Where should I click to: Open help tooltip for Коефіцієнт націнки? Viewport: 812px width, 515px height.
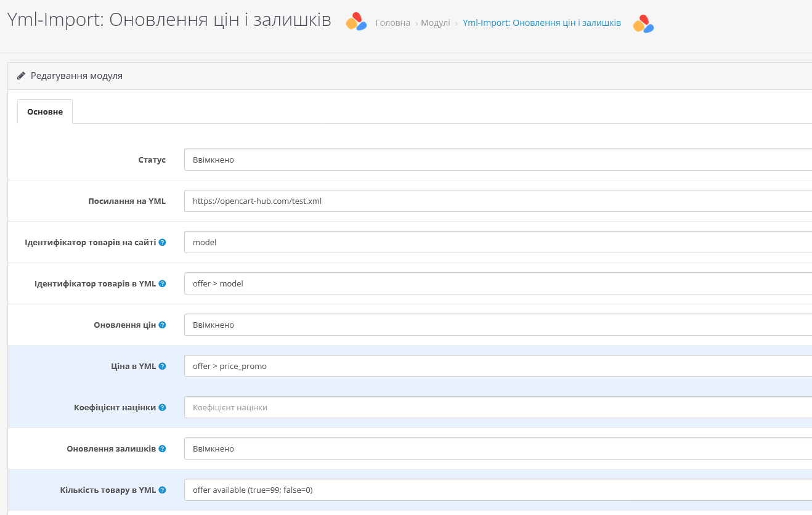coord(162,407)
